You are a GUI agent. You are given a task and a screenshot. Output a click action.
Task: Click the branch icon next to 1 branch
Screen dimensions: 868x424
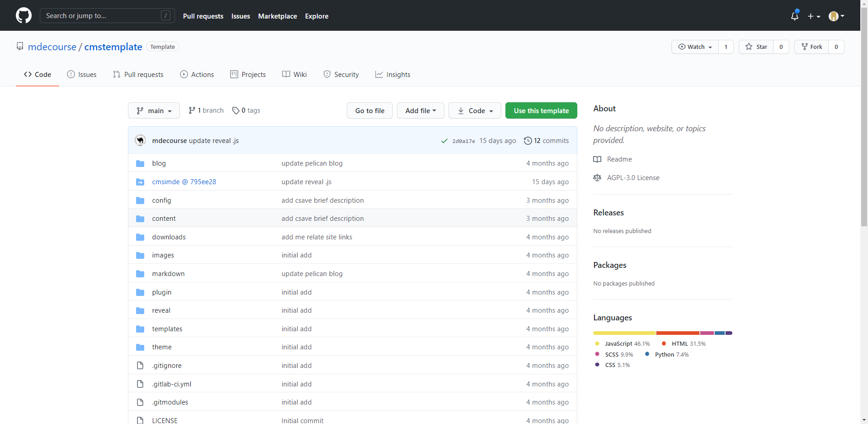[x=192, y=110]
